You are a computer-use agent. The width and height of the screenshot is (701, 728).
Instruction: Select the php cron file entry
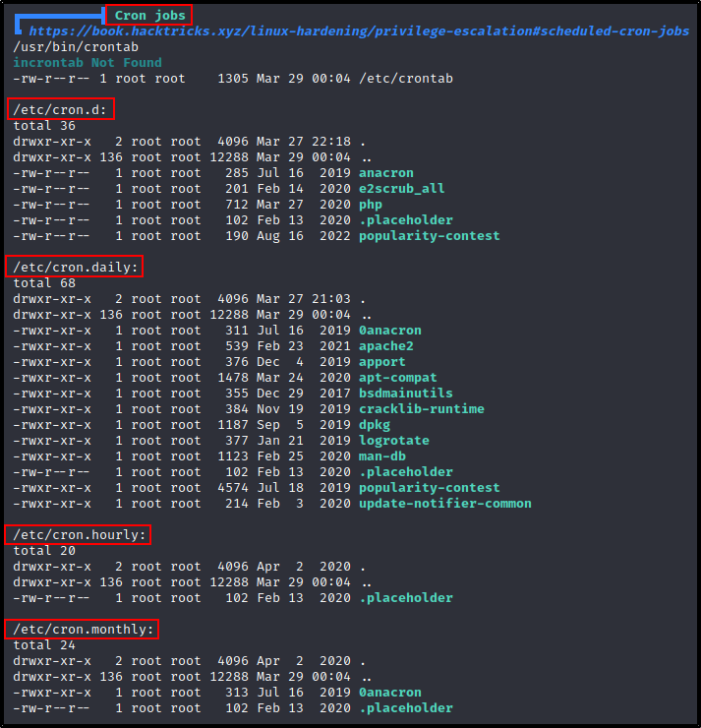coord(371,205)
